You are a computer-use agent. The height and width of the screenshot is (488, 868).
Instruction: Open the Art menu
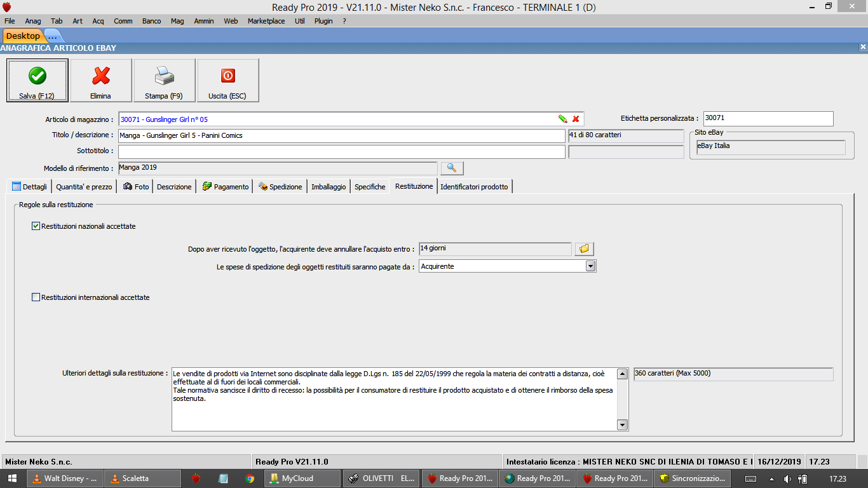78,21
